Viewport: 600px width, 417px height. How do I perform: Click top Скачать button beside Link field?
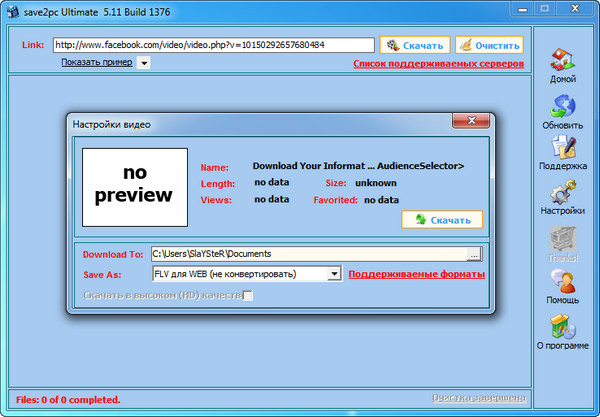(415, 46)
